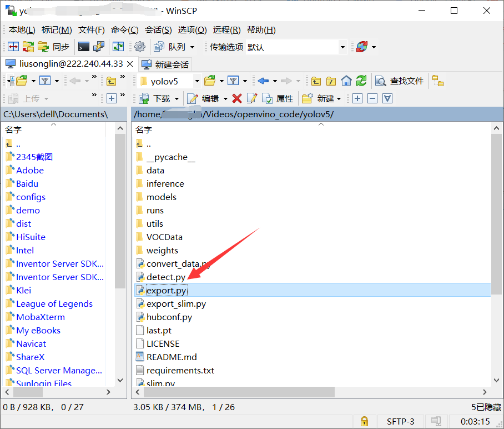Image resolution: width=504 pixels, height=429 pixels.
Task: Click the local panel filter icon
Action: pyautogui.click(x=46, y=81)
